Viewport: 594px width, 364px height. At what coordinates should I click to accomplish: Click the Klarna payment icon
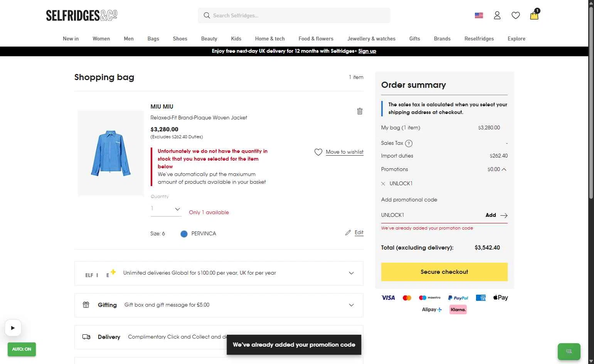tap(458, 309)
